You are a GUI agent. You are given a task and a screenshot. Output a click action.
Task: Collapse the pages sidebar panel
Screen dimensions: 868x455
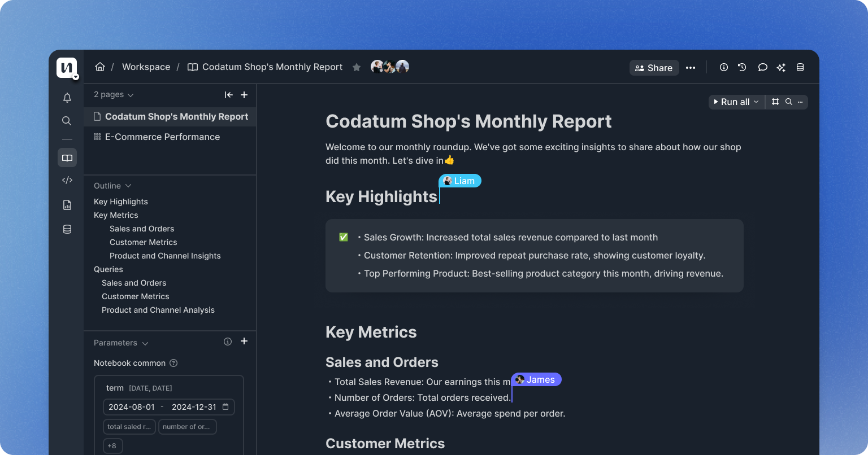[228, 95]
